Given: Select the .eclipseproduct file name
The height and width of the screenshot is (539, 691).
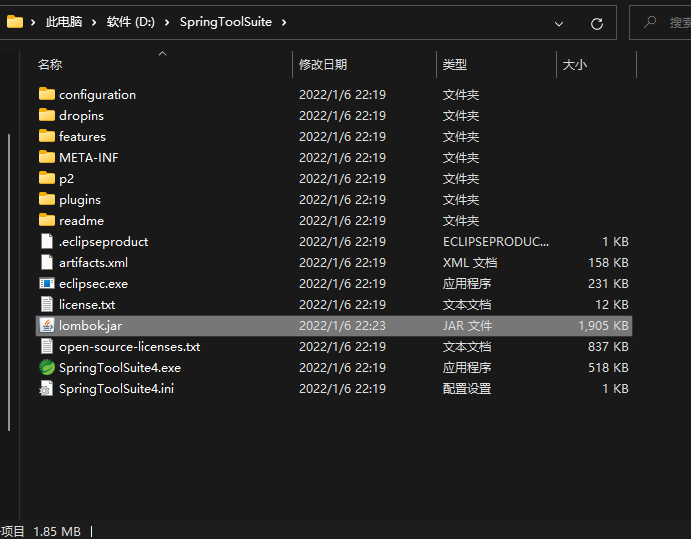Looking at the screenshot, I should coord(104,242).
